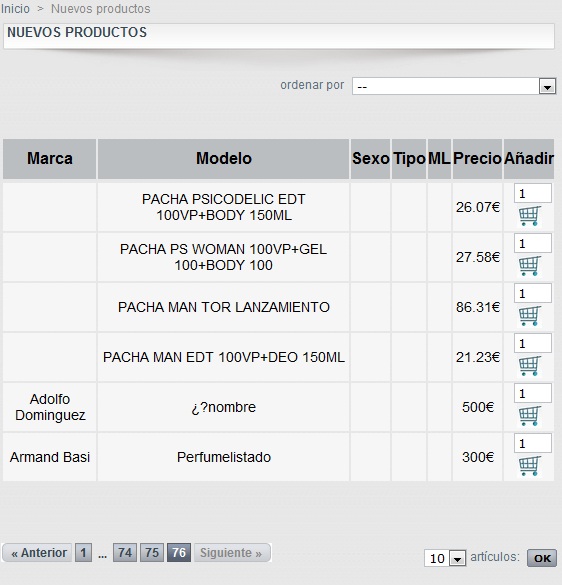Add PACHA MAN TOR LANZAMIENTO to cart
The width and height of the screenshot is (562, 585).
point(529,316)
